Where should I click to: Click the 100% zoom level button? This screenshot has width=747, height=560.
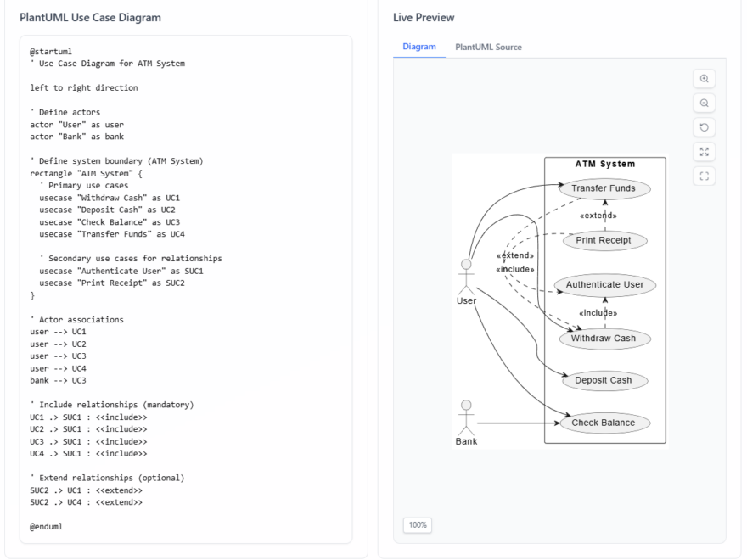click(x=417, y=525)
